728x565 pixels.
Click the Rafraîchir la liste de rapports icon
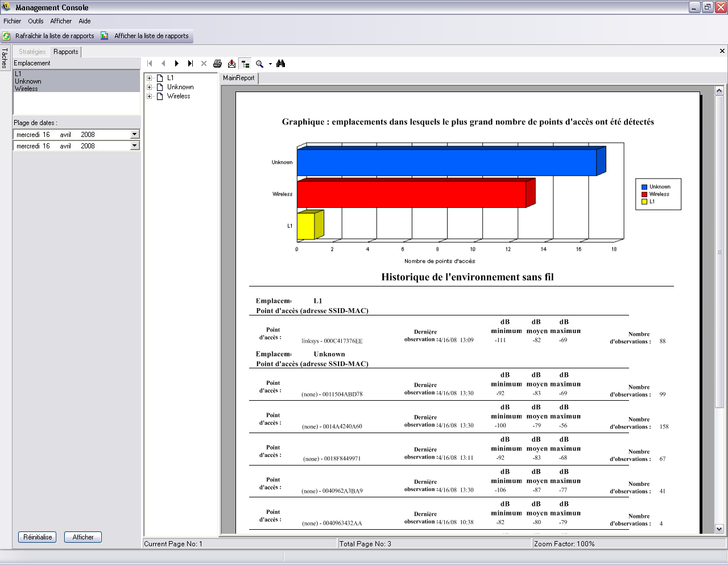tap(6, 36)
